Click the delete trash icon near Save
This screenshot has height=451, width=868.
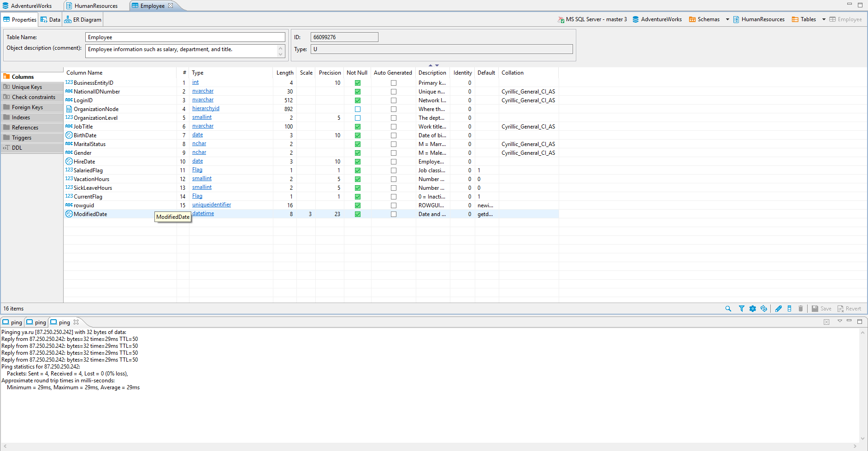click(801, 308)
